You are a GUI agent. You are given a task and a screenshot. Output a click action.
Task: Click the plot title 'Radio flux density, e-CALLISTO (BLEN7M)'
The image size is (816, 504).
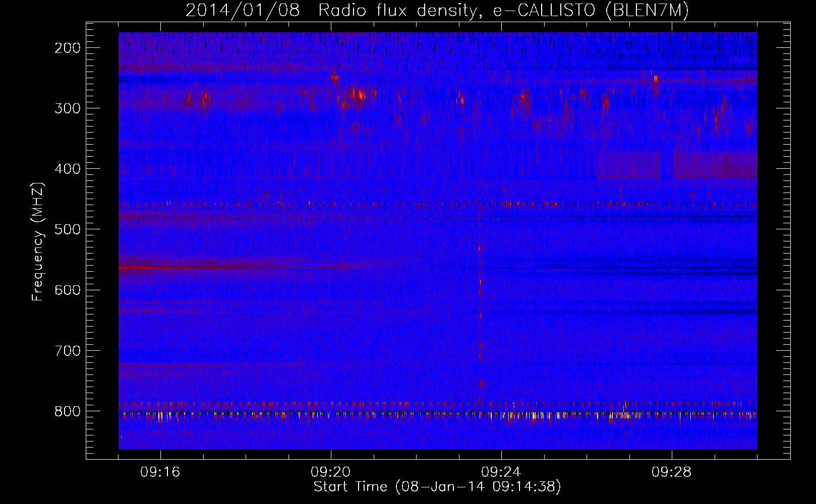coord(503,11)
